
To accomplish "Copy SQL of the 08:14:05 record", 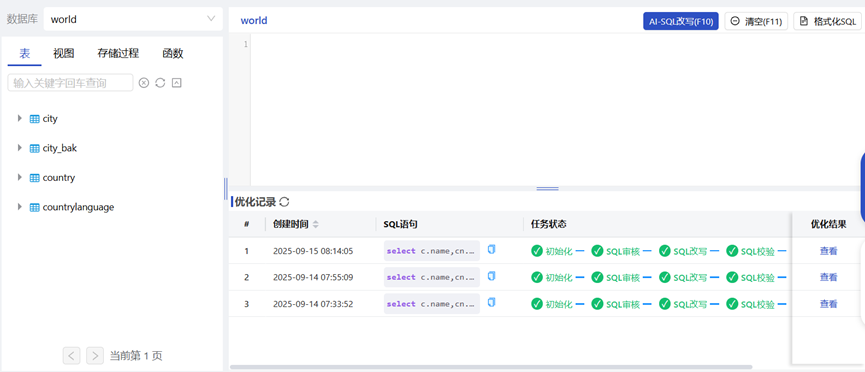I will coord(492,249).
